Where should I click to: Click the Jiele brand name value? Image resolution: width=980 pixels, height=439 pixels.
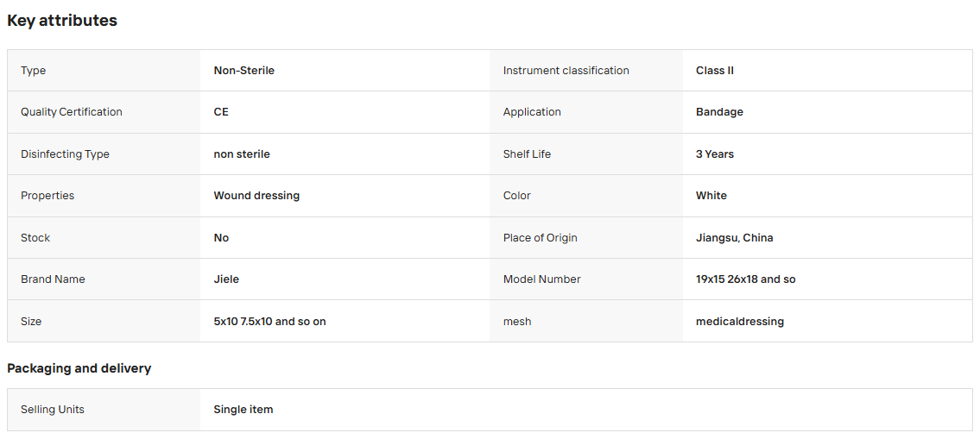[x=226, y=279]
